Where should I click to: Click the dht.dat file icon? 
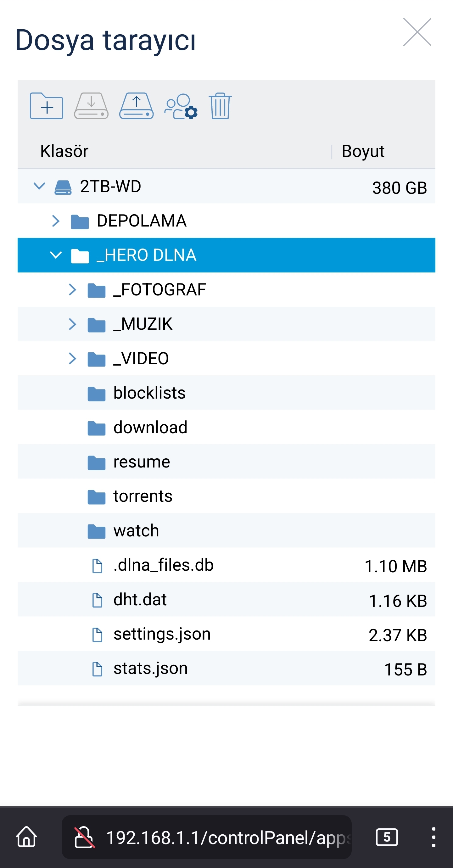[x=98, y=600]
